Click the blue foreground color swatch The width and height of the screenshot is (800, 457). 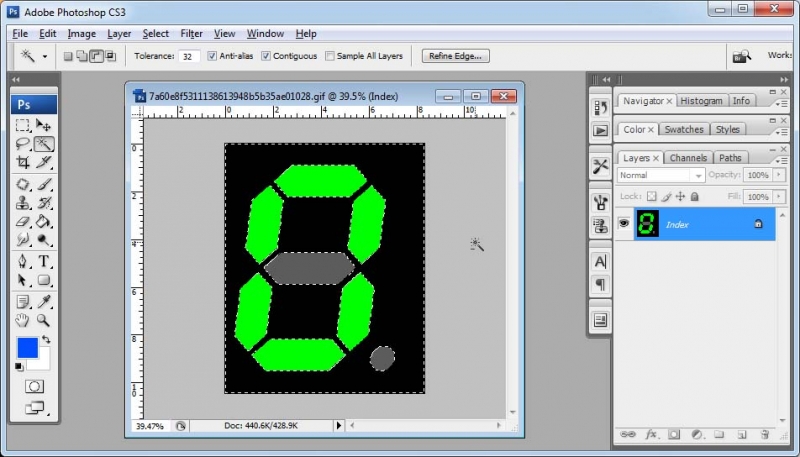coord(28,348)
